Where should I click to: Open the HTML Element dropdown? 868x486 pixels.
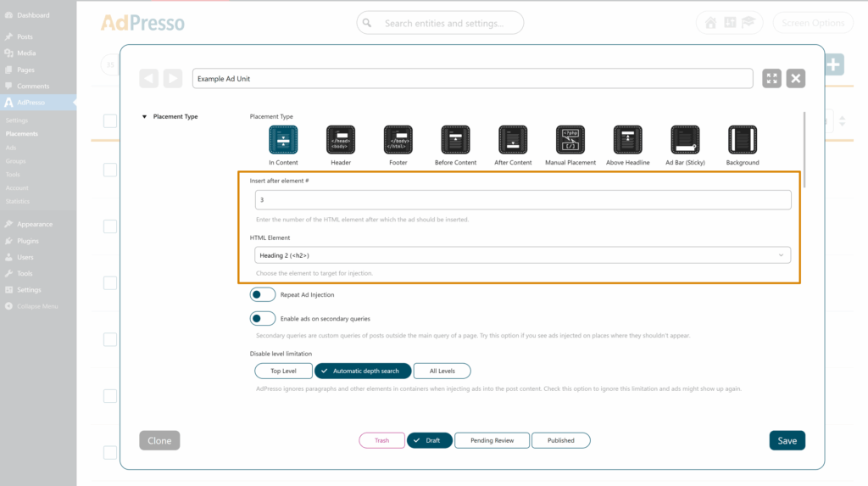(x=522, y=255)
